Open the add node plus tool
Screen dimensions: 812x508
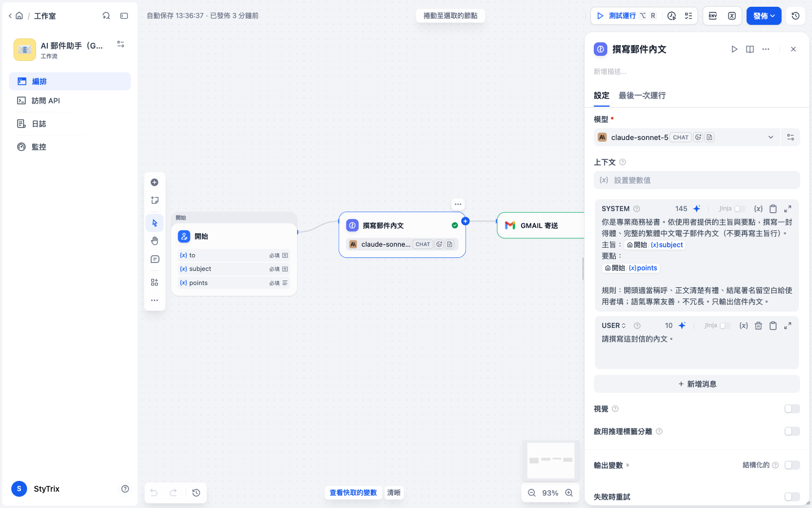point(155,182)
